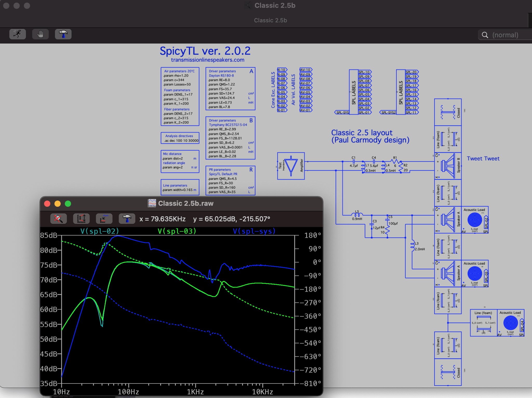Click the 'SpicyTL ver. 2.0.2' title text

point(205,51)
